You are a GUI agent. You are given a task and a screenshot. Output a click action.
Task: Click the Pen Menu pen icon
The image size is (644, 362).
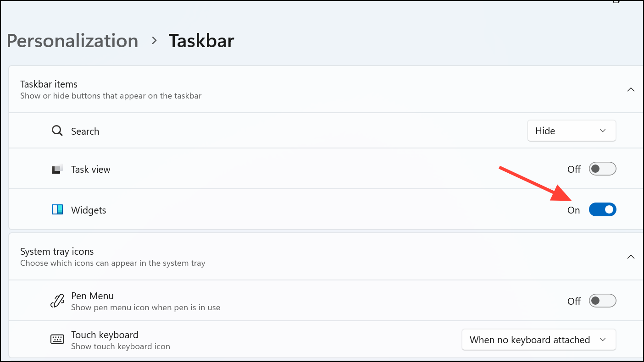pos(57,301)
